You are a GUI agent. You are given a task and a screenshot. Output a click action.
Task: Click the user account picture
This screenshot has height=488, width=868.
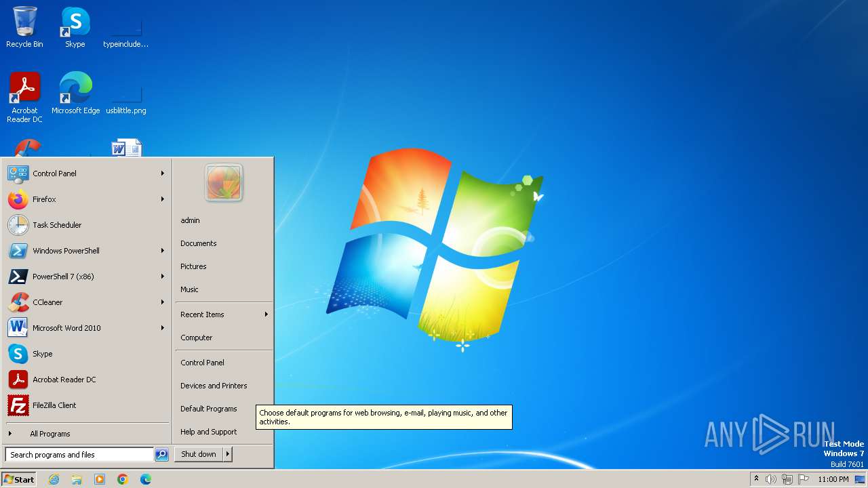click(224, 182)
